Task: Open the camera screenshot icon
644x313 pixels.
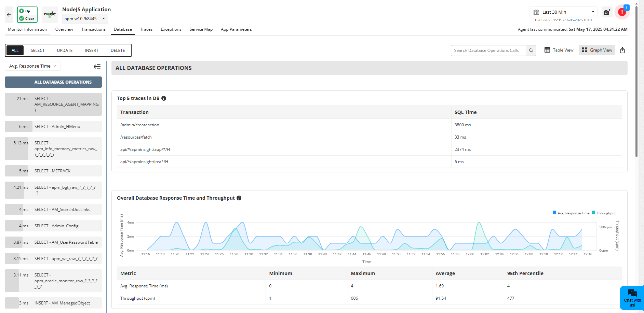Action: point(607,12)
